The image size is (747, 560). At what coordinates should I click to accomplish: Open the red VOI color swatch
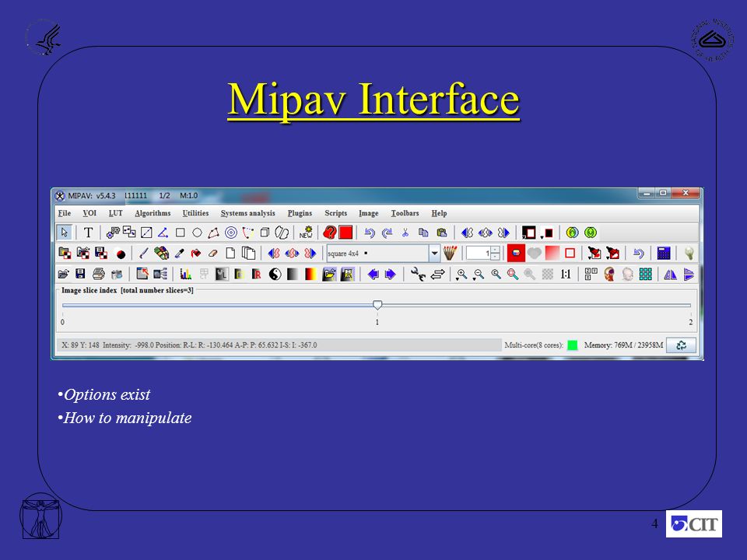(345, 233)
